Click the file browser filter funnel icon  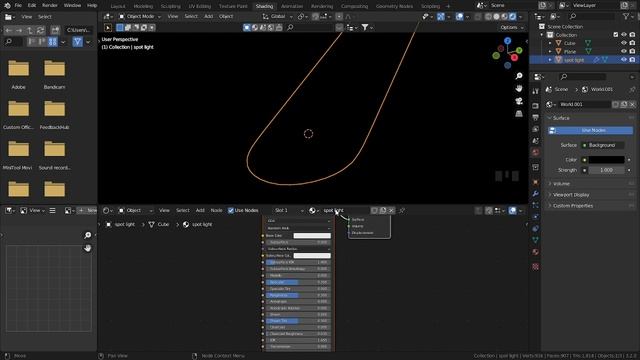(x=78, y=42)
